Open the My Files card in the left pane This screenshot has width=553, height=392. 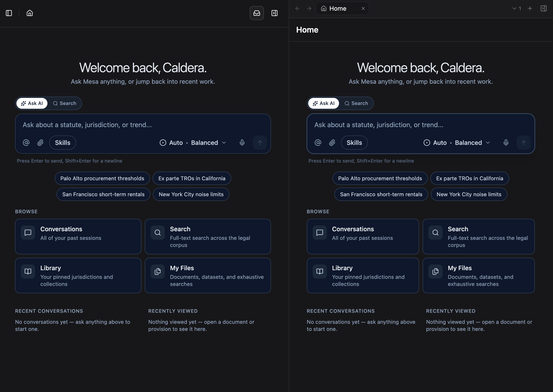[208, 276]
